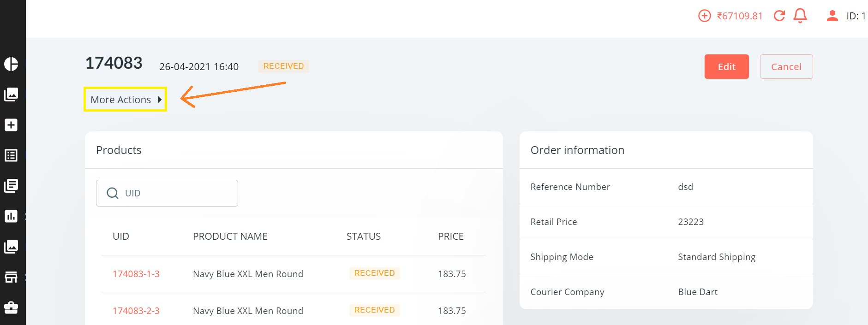Click the add funds plus circle
This screenshot has height=325, width=868.
pos(704,16)
